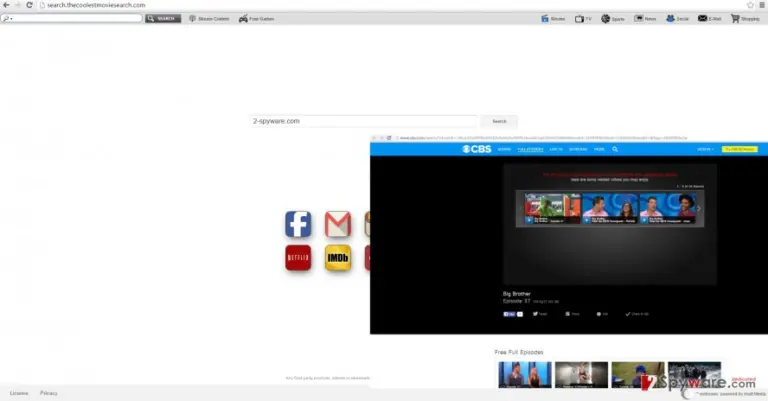Image resolution: width=768 pixels, height=401 pixels.
Task: Open third Free Full Episodes thumbnail
Action: [638, 375]
